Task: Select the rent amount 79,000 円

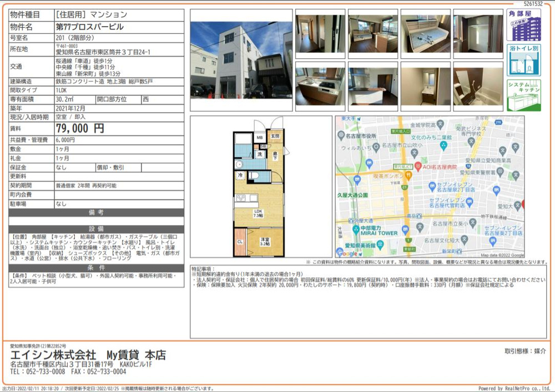Action: pyautogui.click(x=80, y=128)
